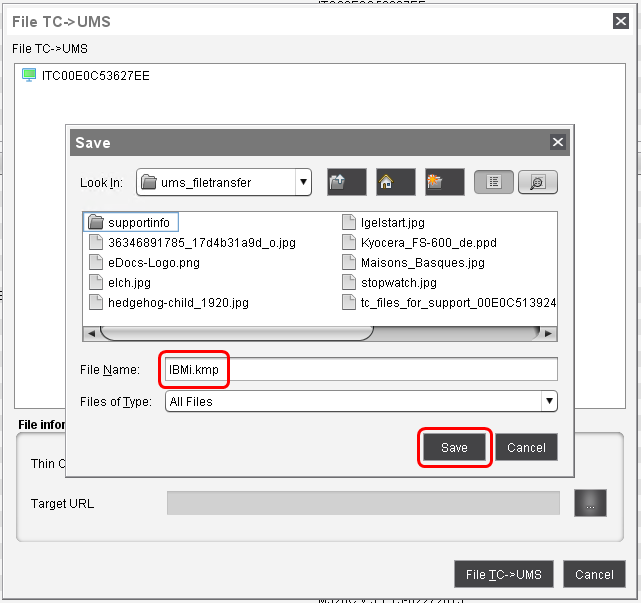Click the Up One Level folder icon
Viewport: 641px width, 603px height.
pos(346,182)
